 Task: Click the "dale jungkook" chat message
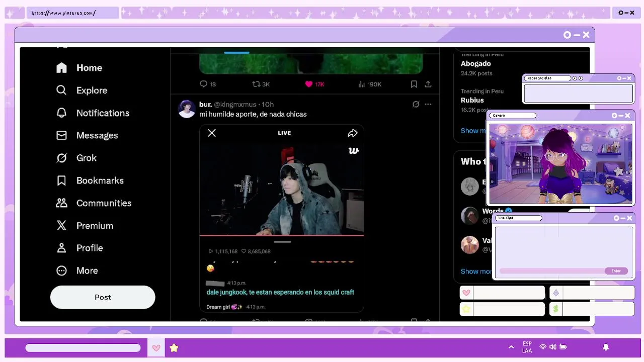pos(280,292)
